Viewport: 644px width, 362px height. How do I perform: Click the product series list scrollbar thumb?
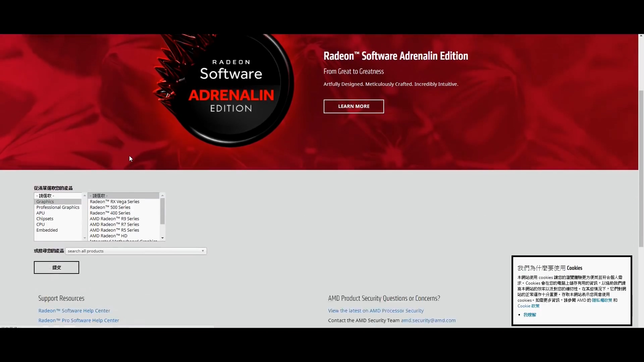pyautogui.click(x=162, y=211)
